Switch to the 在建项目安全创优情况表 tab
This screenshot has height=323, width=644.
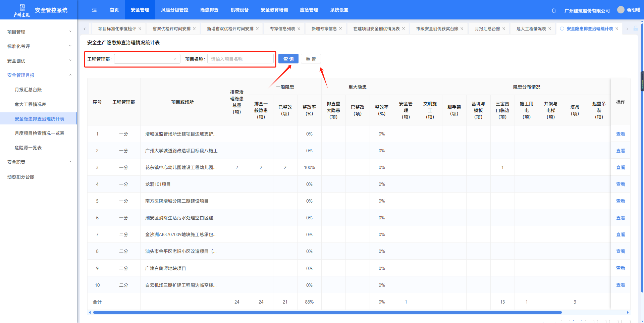click(x=376, y=29)
